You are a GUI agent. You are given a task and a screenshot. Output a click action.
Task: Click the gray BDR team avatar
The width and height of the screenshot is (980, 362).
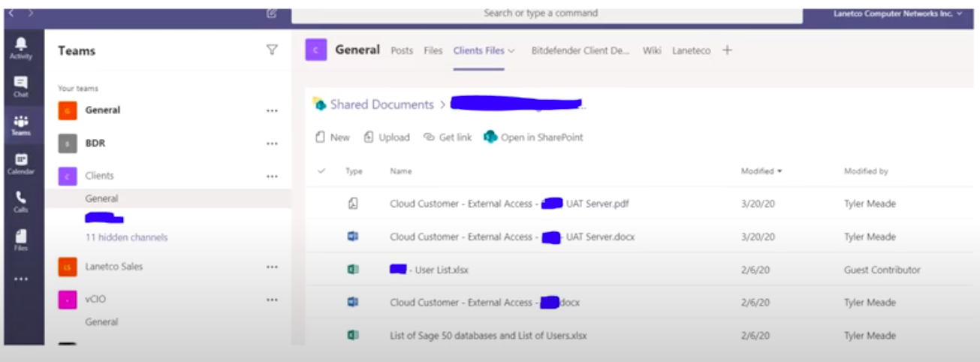(68, 143)
